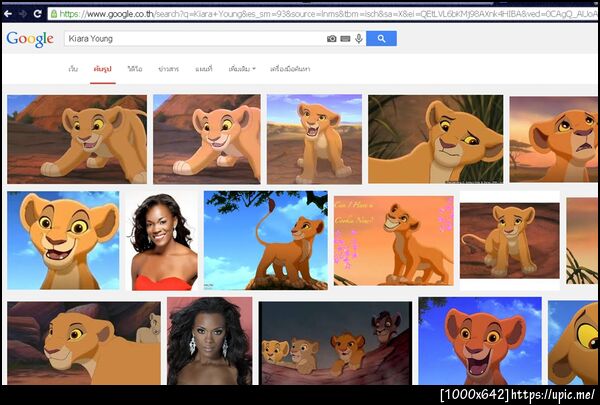Image resolution: width=600 pixels, height=405 pixels.
Task: Click the Google logo
Action: tap(30, 39)
